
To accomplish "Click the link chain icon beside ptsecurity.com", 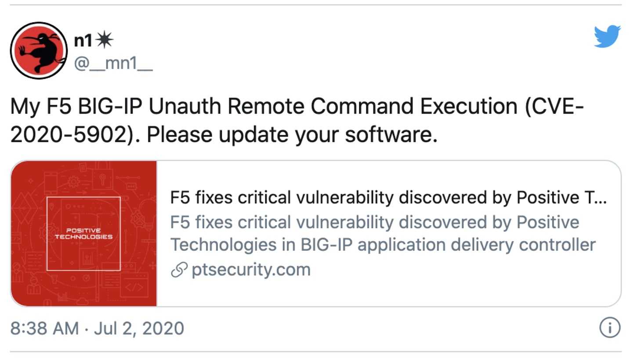I will click(179, 270).
